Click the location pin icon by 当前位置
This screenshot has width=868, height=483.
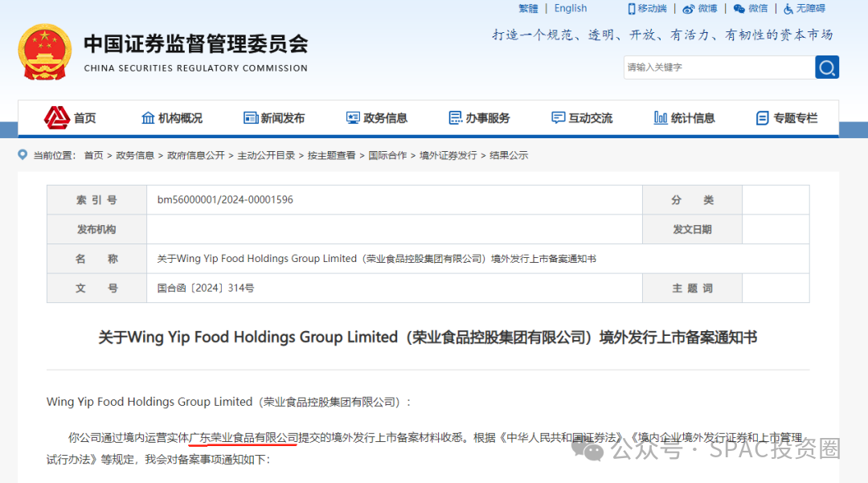[x=23, y=155]
